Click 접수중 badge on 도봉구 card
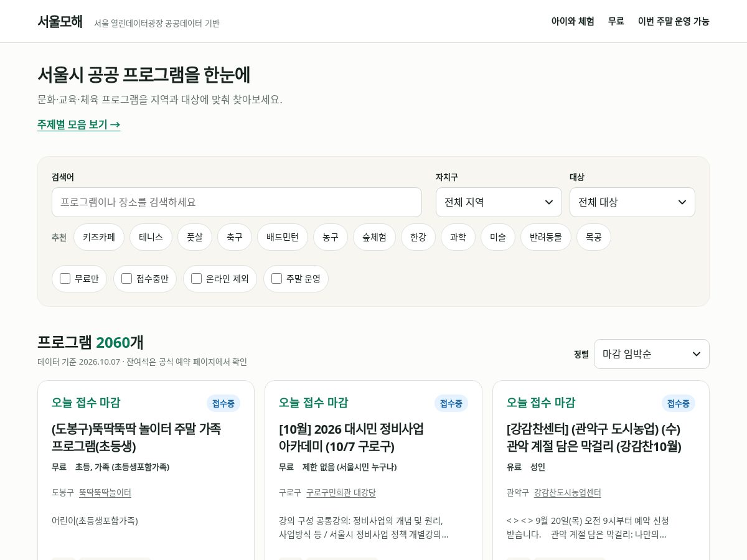 pos(223,403)
